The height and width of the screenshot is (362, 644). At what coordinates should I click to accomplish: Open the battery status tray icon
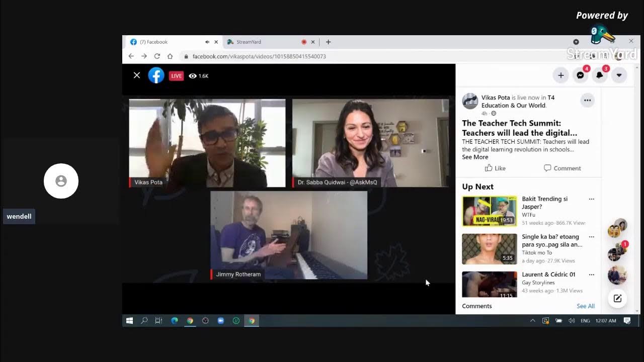pyautogui.click(x=558, y=321)
